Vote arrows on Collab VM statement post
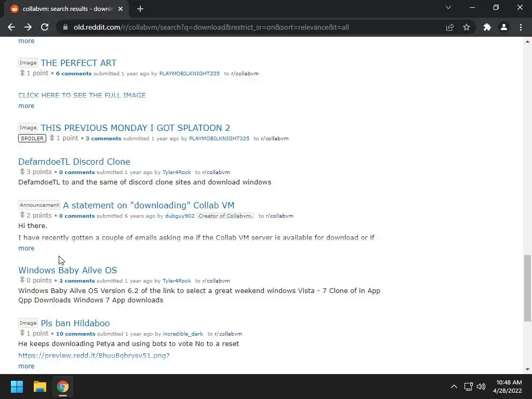Image resolution: width=532 pixels, height=399 pixels. tap(22, 215)
